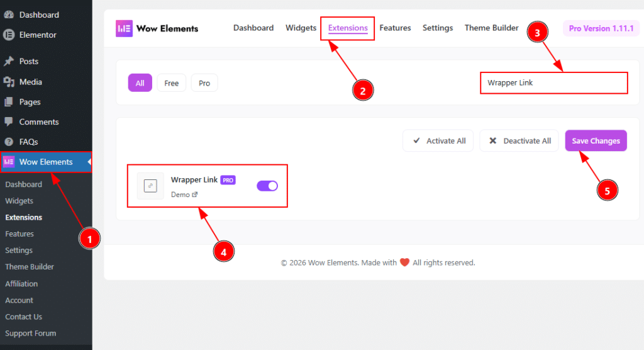Switch to the Extensions tab in header
This screenshot has width=644, height=350.
coord(348,28)
